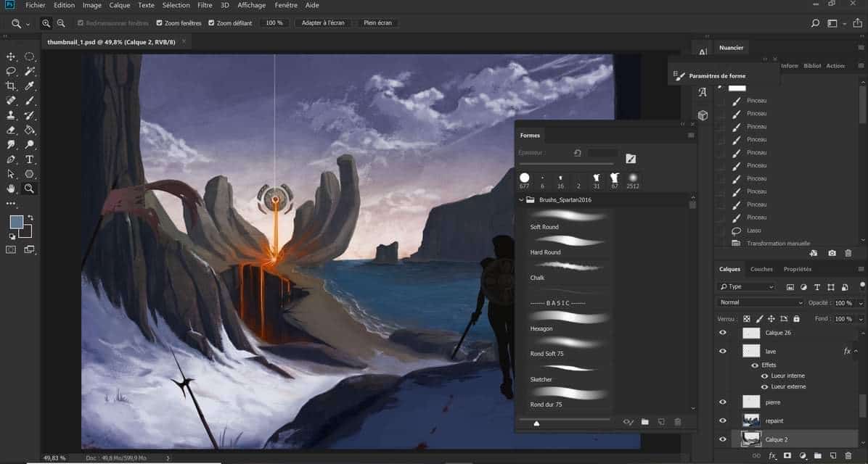Enable the Zoom fenêtres checkbox

click(160, 23)
